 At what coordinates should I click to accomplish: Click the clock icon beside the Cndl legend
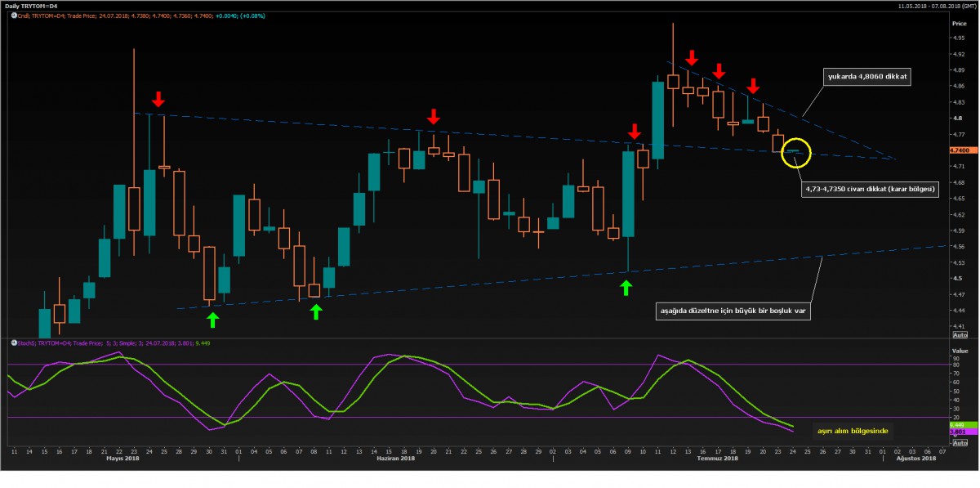14,15
